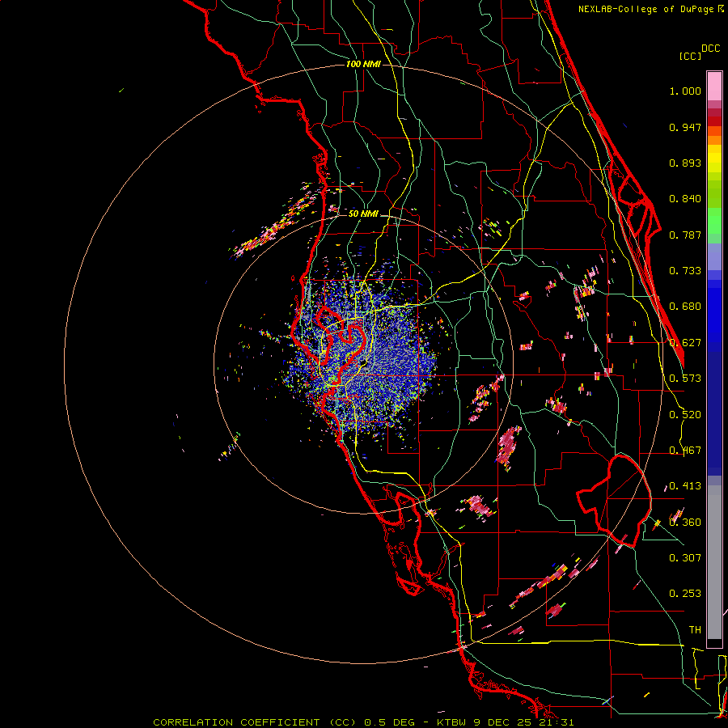Click the gray lower segment of color bar

point(714,562)
